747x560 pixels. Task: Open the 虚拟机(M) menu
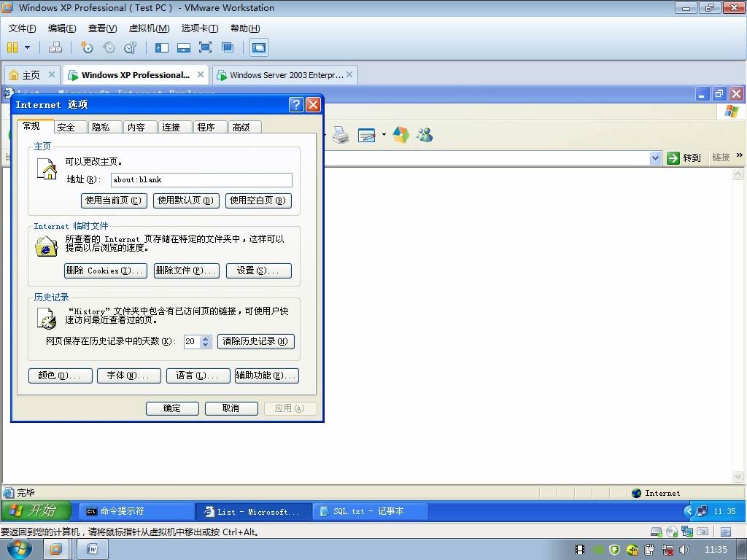[149, 28]
